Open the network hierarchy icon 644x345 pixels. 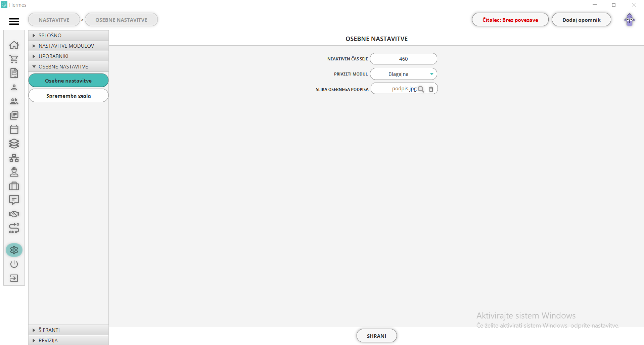[x=14, y=158]
